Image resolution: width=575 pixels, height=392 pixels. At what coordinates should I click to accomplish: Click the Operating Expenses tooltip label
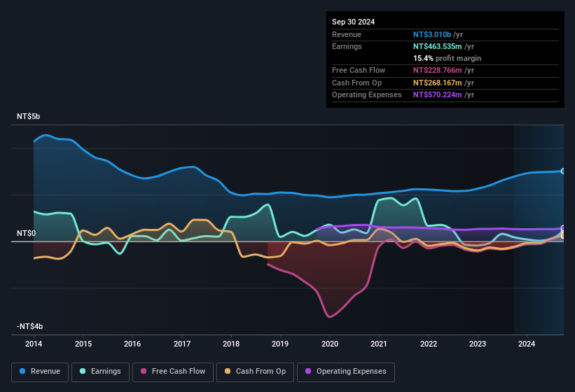(x=367, y=95)
